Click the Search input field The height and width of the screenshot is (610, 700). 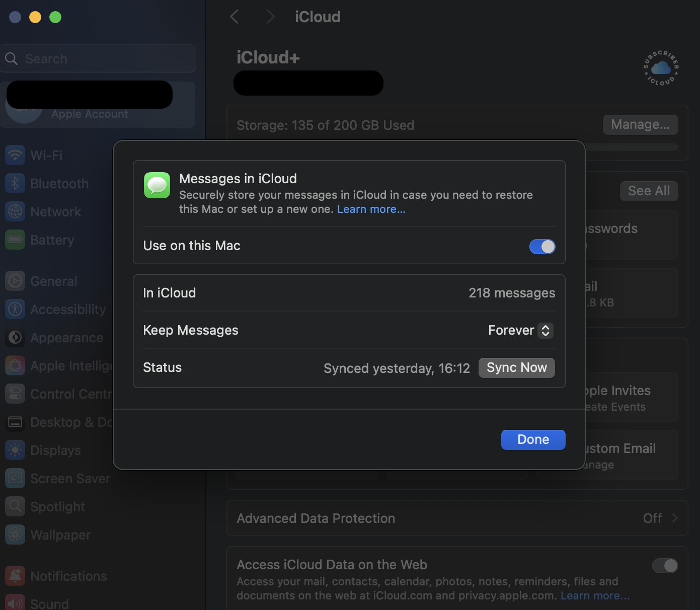coord(99,58)
